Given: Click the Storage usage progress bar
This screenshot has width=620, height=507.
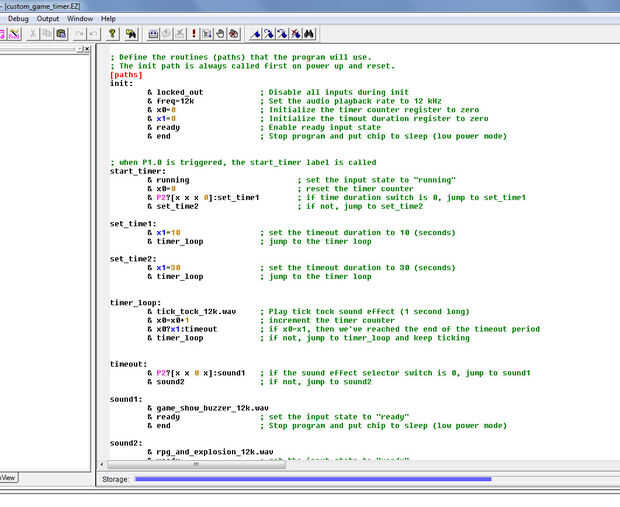Looking at the screenshot, I should (x=313, y=479).
